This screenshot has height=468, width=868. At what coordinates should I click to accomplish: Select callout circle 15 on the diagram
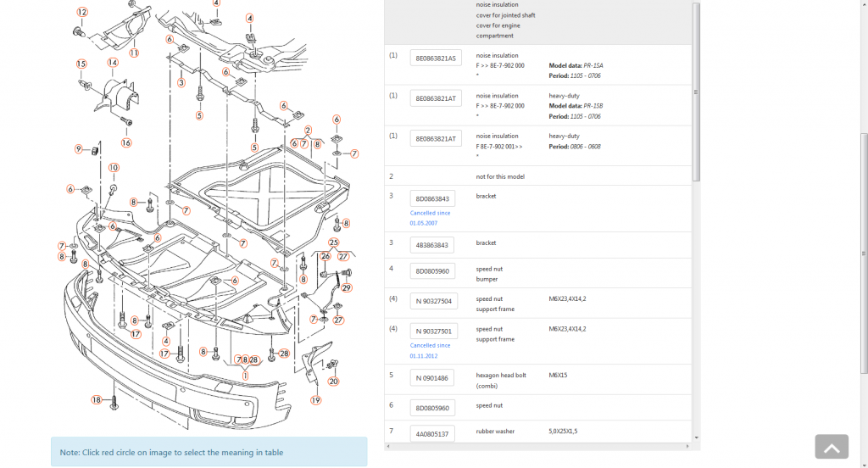[x=81, y=64]
